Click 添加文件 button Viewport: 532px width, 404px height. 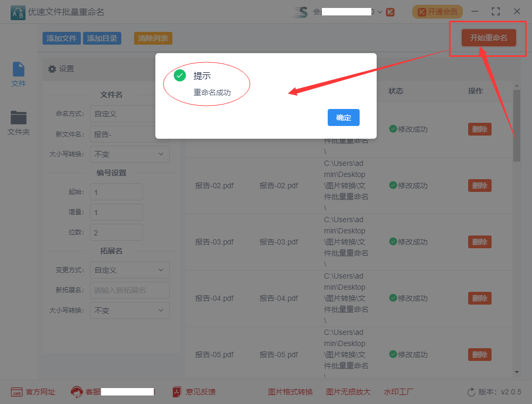[x=61, y=38]
